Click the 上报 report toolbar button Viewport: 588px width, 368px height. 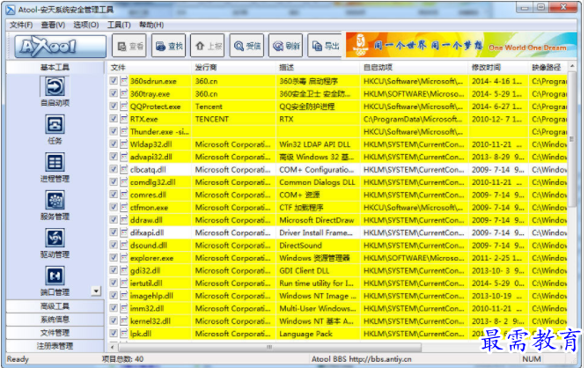208,46
